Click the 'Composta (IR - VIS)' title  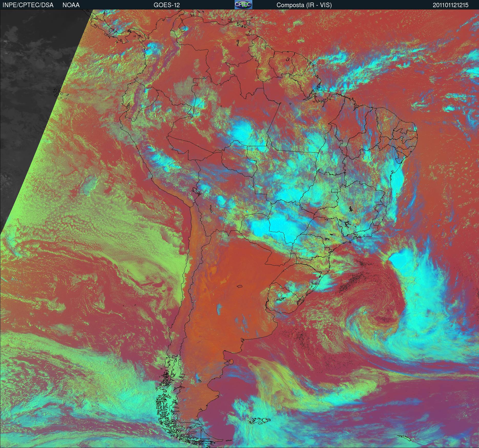point(304,5)
